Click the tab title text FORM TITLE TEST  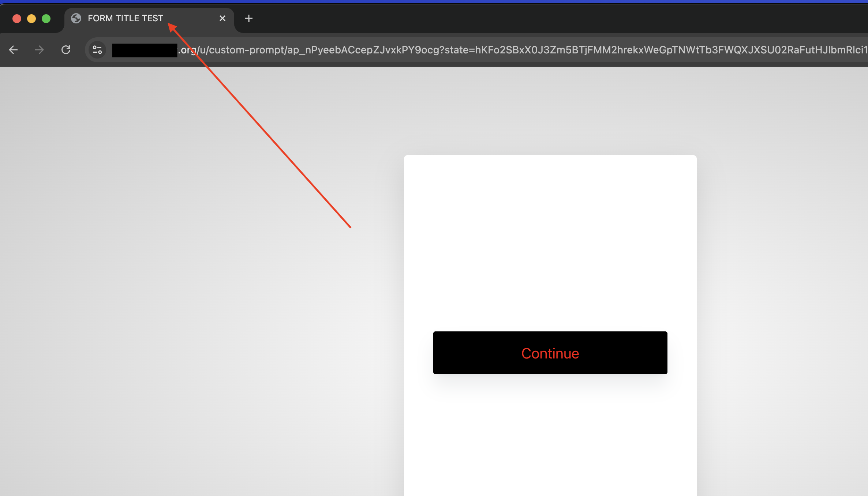point(125,18)
